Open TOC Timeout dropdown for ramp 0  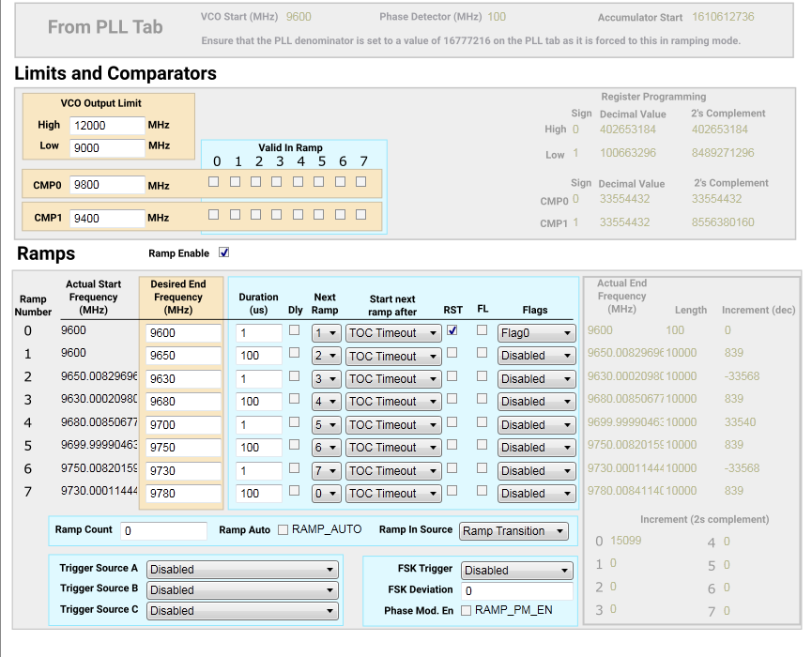[393, 333]
